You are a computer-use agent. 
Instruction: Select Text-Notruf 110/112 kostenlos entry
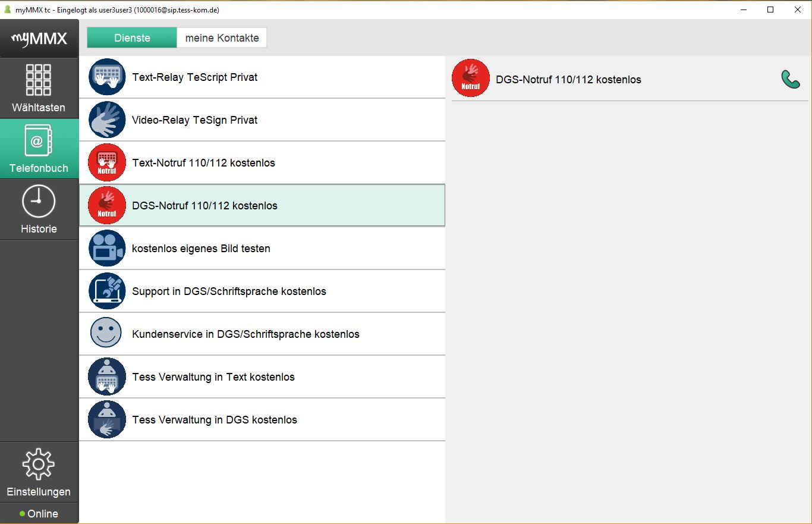point(262,163)
